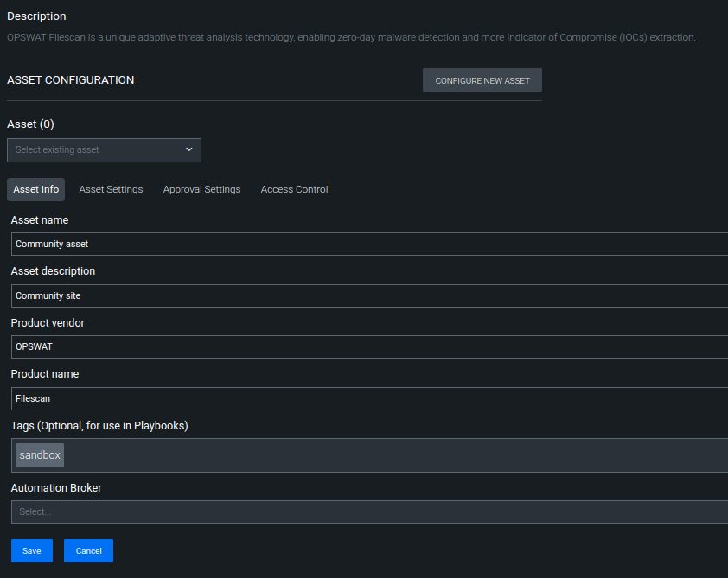Click the Asset Configuration heading

tap(71, 79)
